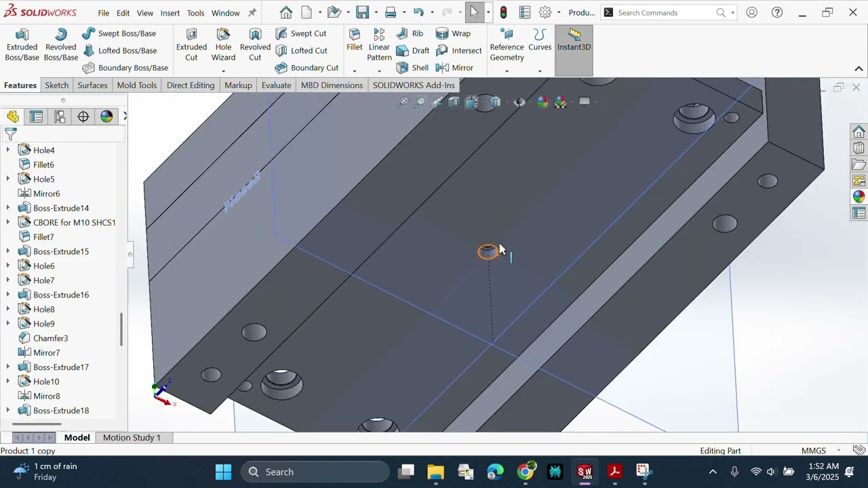Select the Shell tool
The height and width of the screenshot is (488, 868).
point(412,68)
